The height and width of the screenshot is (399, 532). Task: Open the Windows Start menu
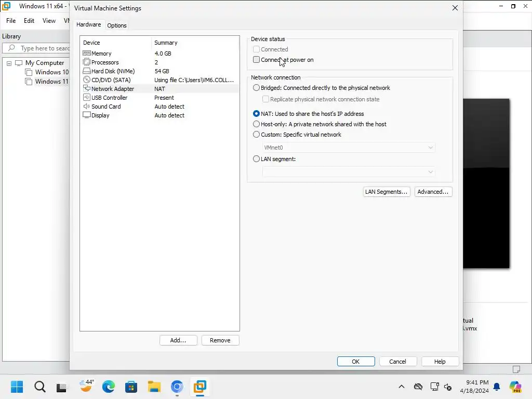click(17, 387)
